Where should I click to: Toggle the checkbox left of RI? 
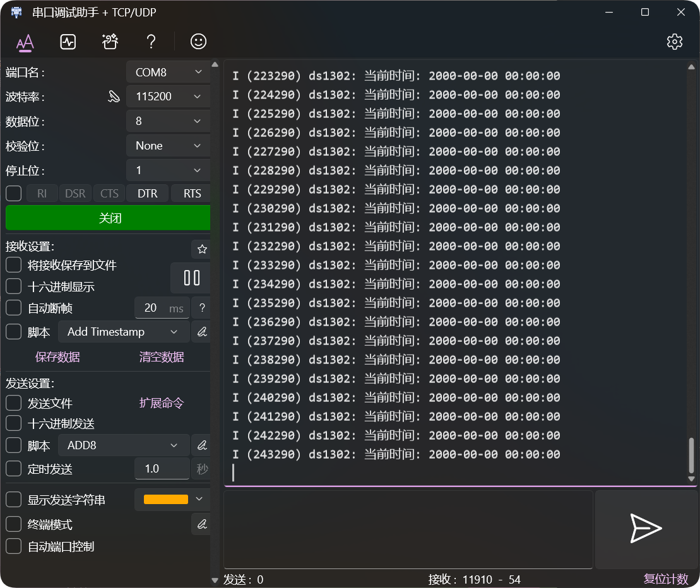(x=13, y=193)
